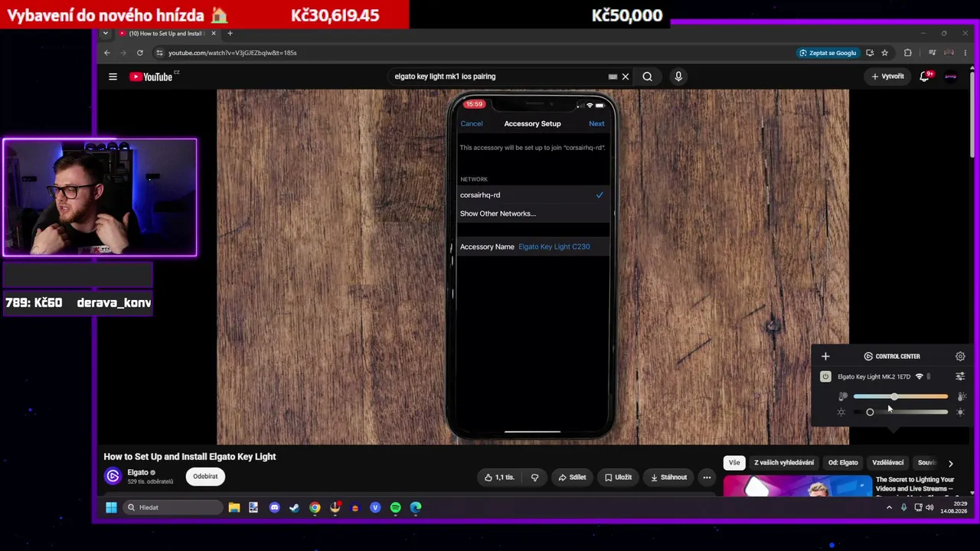Adjust the Key Light color temperature slider

pos(900,396)
